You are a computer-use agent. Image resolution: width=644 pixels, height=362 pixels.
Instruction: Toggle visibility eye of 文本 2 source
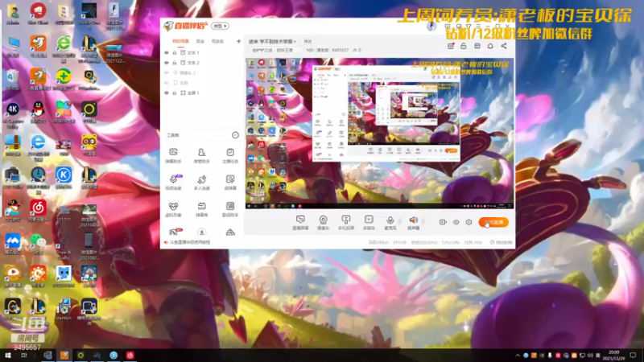[167, 63]
